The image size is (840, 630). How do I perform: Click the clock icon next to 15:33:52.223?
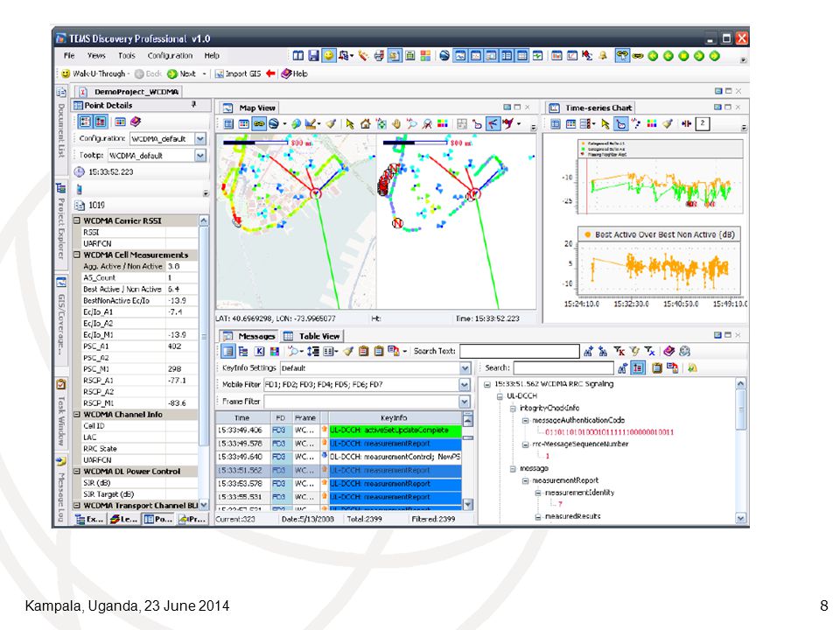[80, 172]
